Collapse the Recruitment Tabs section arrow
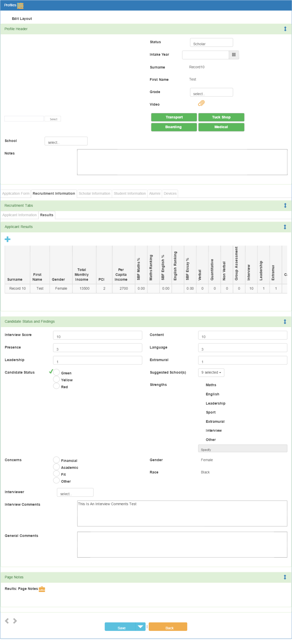The image size is (292, 644). point(285,206)
